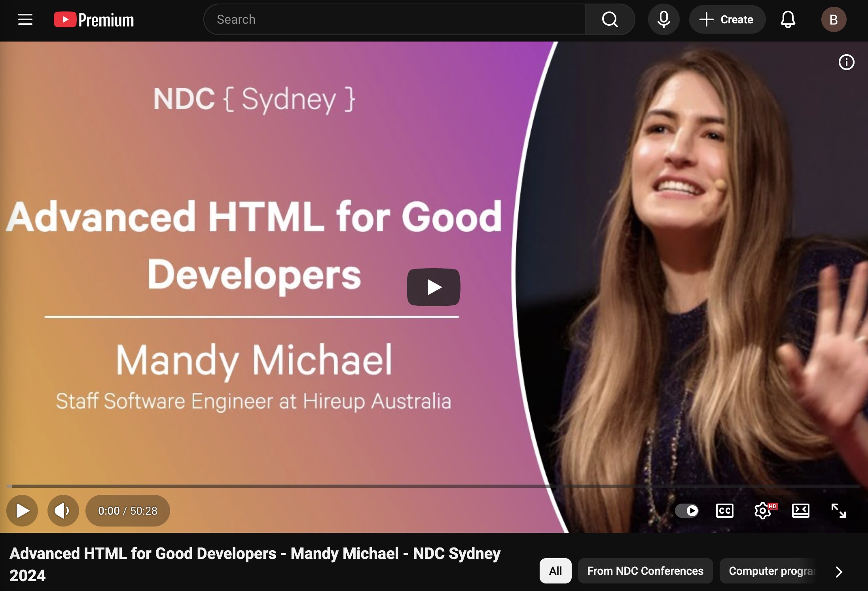The width and height of the screenshot is (868, 591).
Task: Switch to theater mode view
Action: (800, 511)
